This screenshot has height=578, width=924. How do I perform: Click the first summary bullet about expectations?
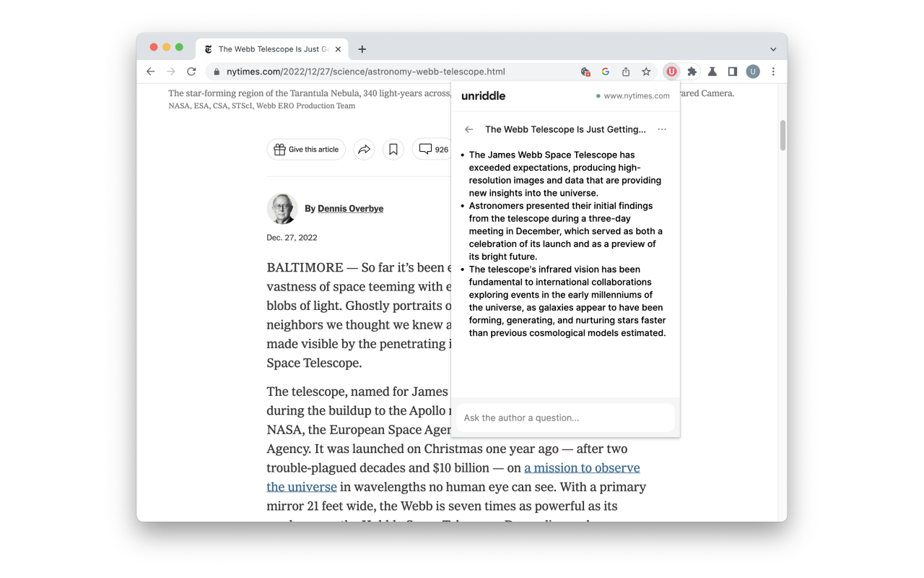(565, 174)
